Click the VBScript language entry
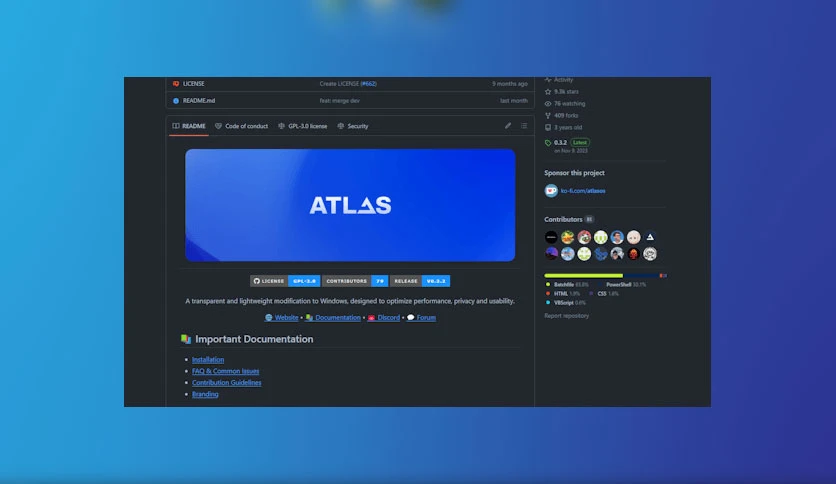 566,303
